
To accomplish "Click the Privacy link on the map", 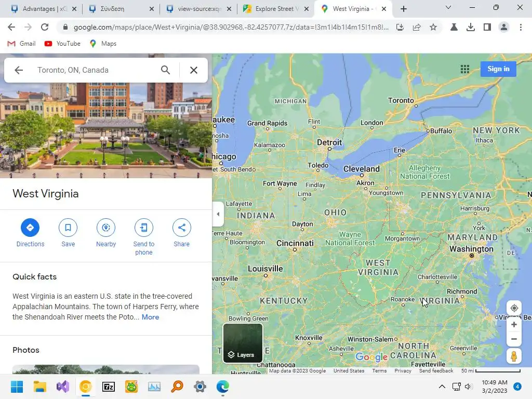I will (403, 371).
